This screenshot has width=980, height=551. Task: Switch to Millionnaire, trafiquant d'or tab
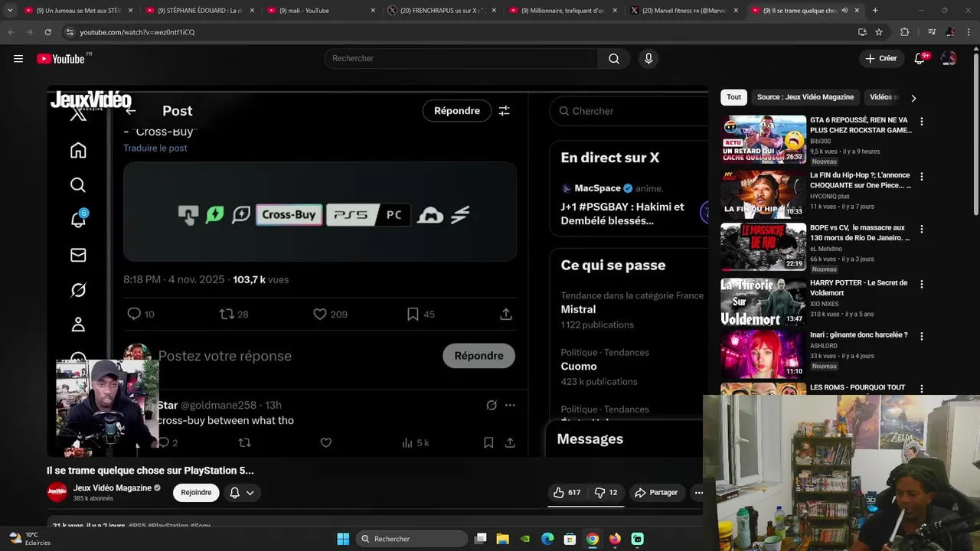563,11
